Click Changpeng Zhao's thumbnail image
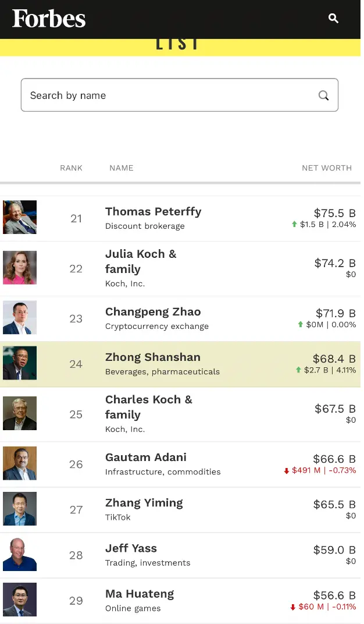The height and width of the screenshot is (624, 364). pyautogui.click(x=20, y=317)
